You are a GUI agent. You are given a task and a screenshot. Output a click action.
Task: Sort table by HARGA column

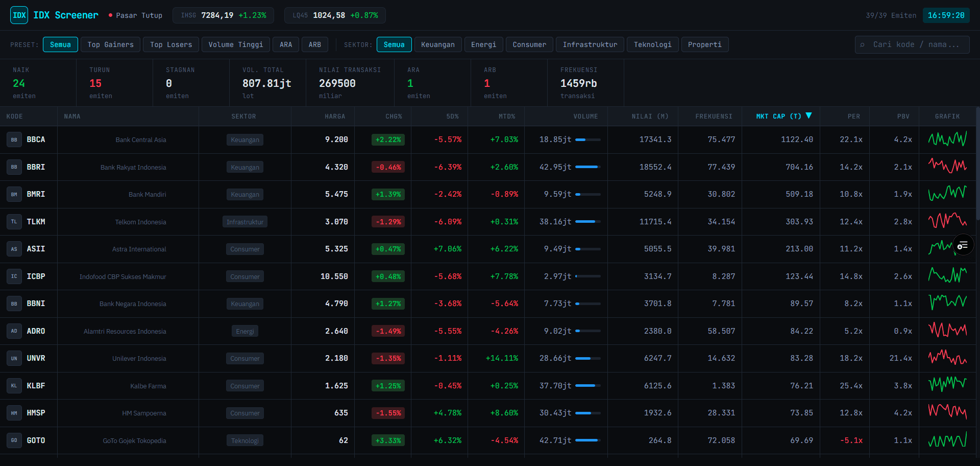pos(323,116)
